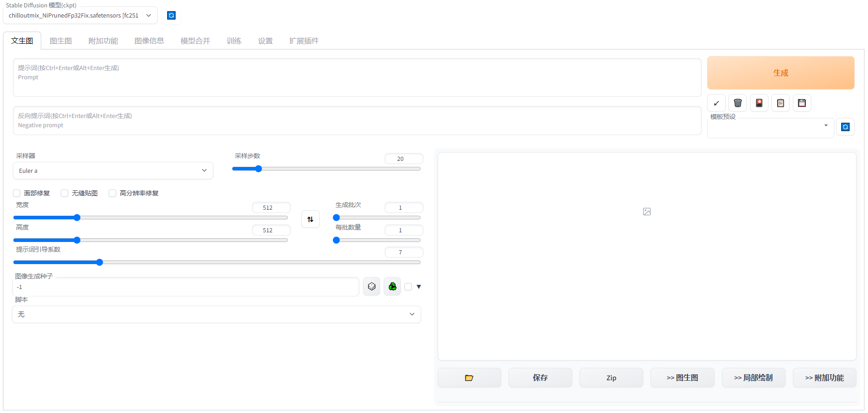This screenshot has height=413, width=868.
Task: Refresh the 模板预设 styles list
Action: [845, 127]
